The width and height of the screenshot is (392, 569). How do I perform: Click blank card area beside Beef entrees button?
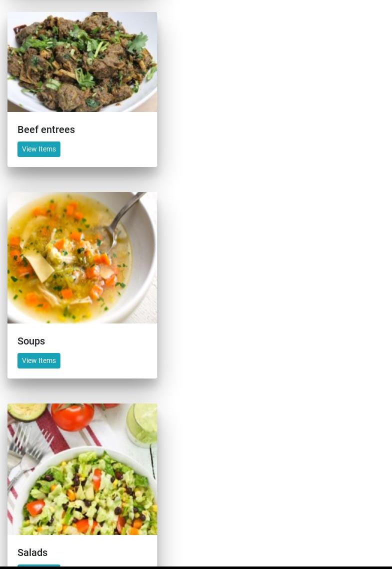pyautogui.click(x=109, y=149)
